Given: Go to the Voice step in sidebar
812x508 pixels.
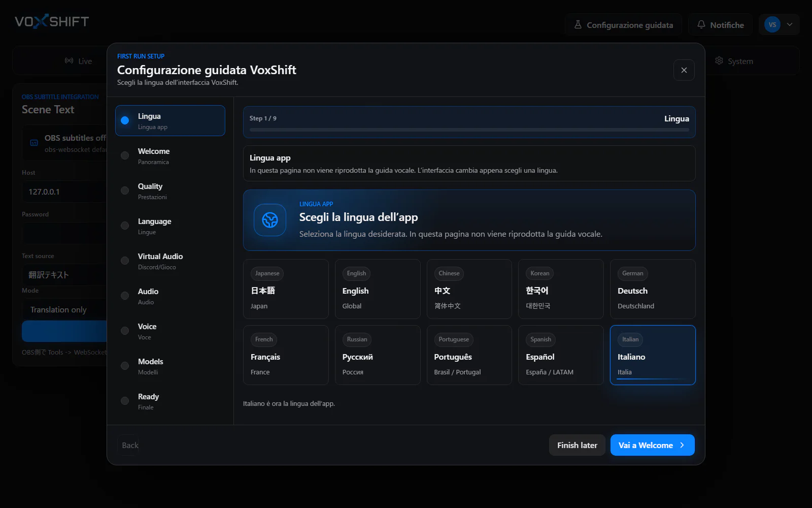Looking at the screenshot, I should pos(170,331).
